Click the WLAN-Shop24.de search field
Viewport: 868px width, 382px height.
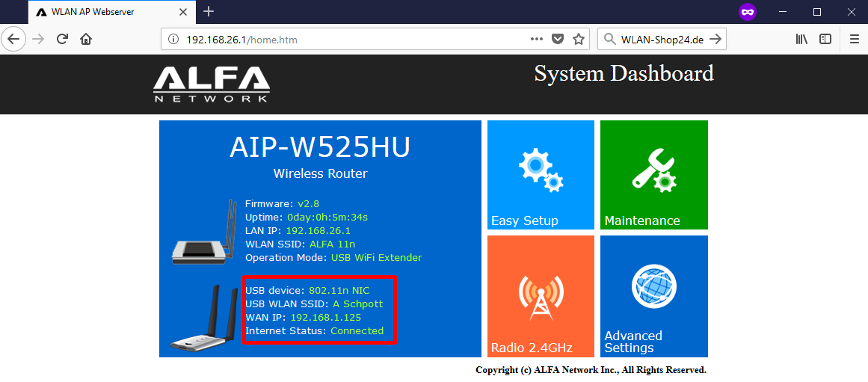(662, 40)
